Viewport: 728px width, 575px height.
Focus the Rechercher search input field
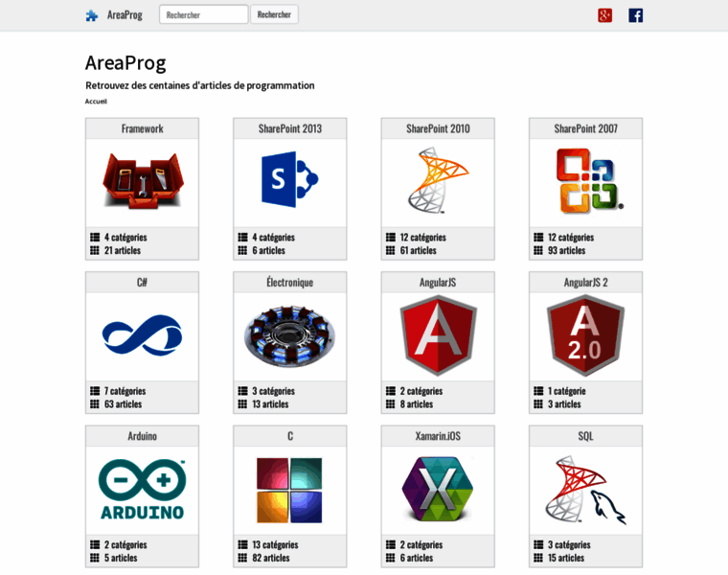point(203,14)
